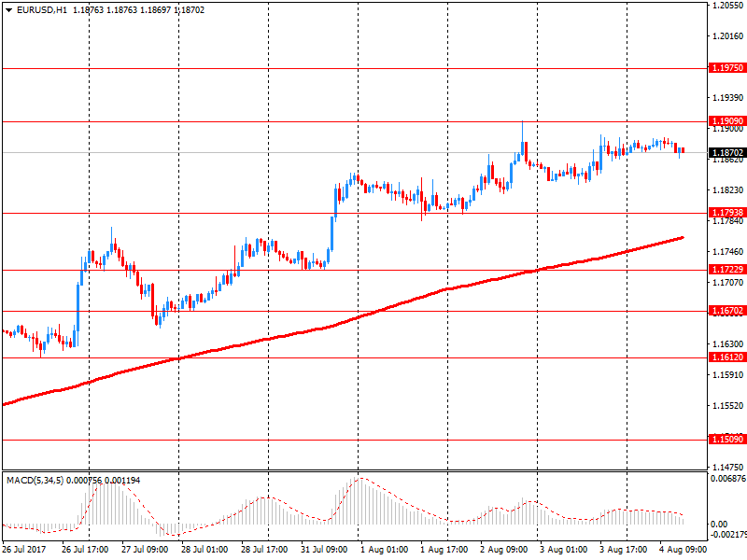The height and width of the screenshot is (560, 747).
Task: Click the MACD scale value 0.006876
Action: (x=728, y=479)
